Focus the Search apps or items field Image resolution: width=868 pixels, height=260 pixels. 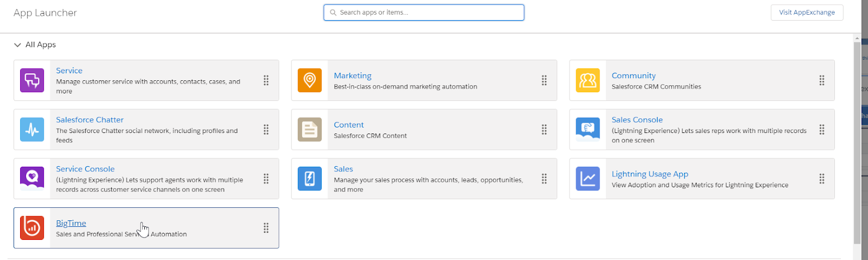(424, 12)
